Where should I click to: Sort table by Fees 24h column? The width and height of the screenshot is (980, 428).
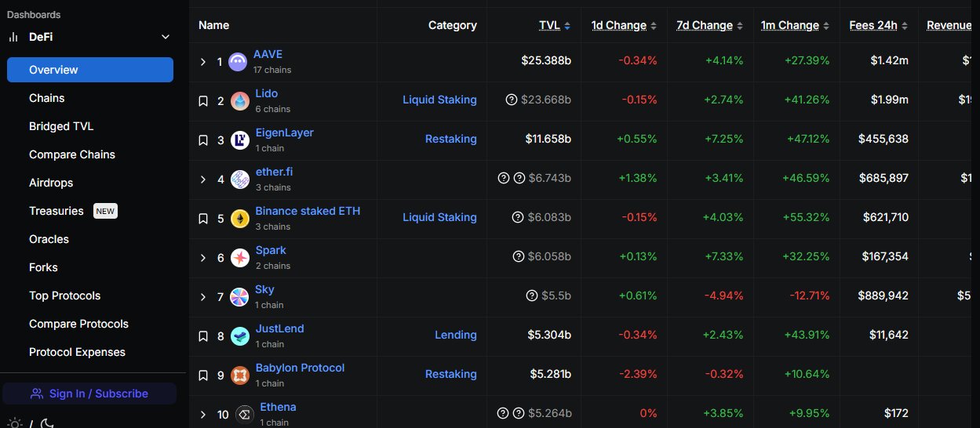pos(879,25)
